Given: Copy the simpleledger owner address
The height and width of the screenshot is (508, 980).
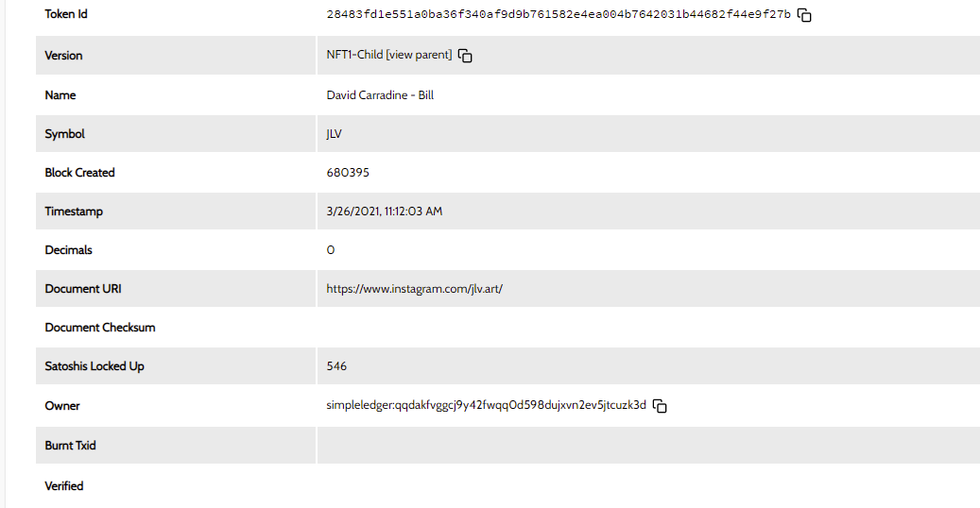Looking at the screenshot, I should [x=660, y=406].
